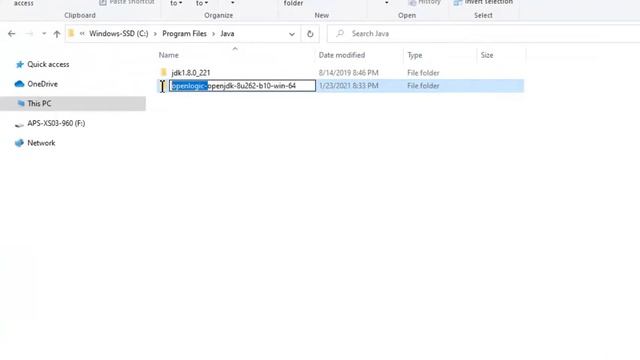Click the magnifier icon in search box

point(340,33)
